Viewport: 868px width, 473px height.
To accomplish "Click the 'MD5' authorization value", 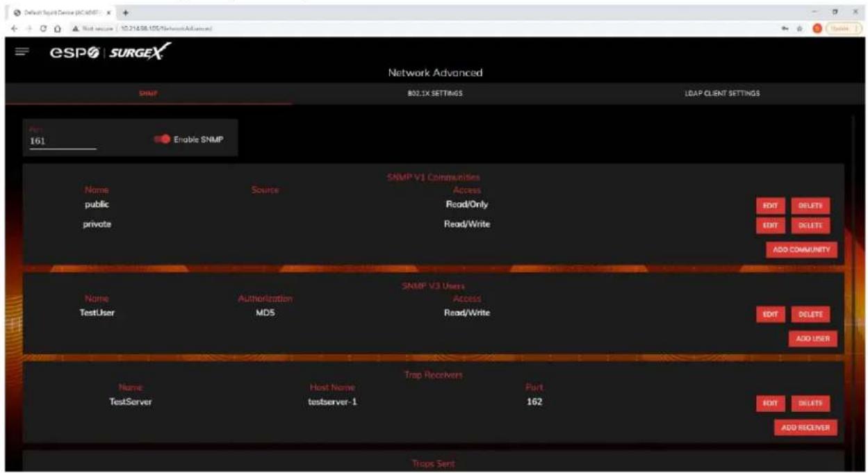I will click(266, 313).
